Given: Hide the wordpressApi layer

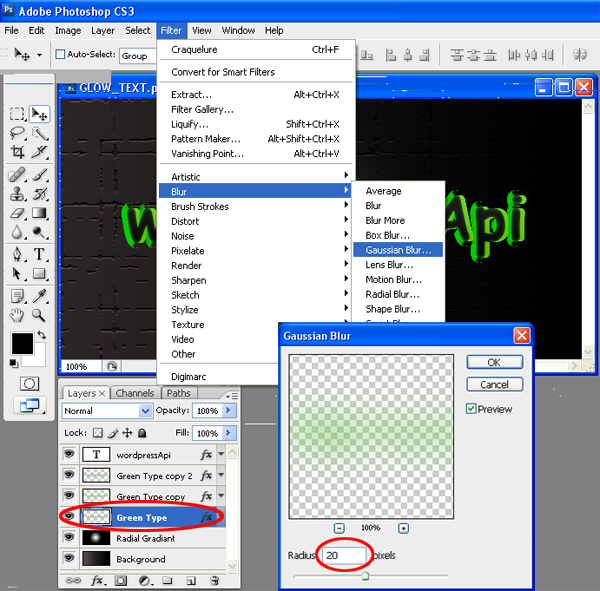Looking at the screenshot, I should (x=69, y=454).
